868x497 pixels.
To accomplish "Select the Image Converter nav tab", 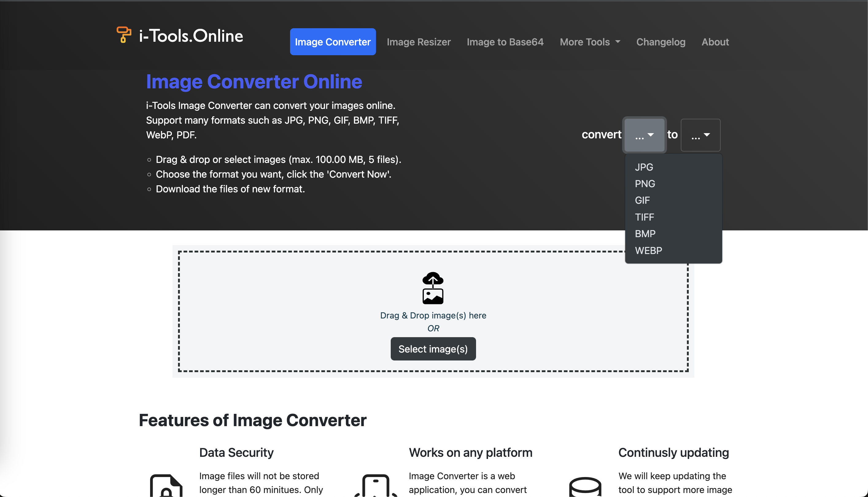I will tap(333, 42).
